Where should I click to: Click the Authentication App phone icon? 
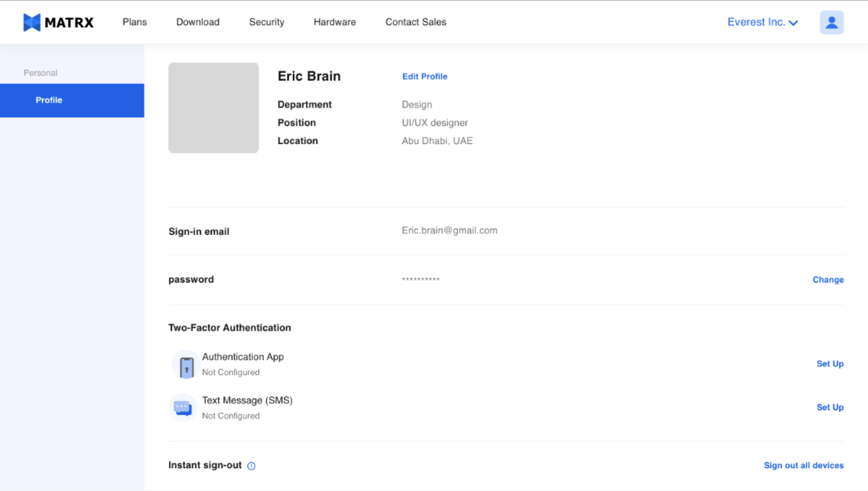click(x=186, y=367)
